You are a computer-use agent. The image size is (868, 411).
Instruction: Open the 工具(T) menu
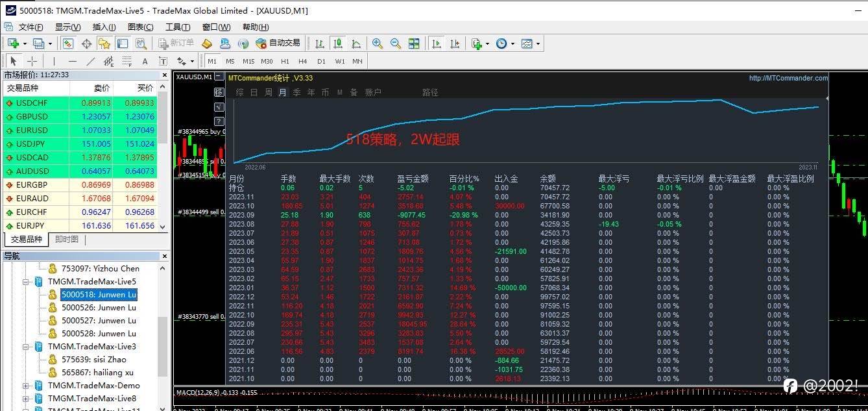click(x=178, y=27)
